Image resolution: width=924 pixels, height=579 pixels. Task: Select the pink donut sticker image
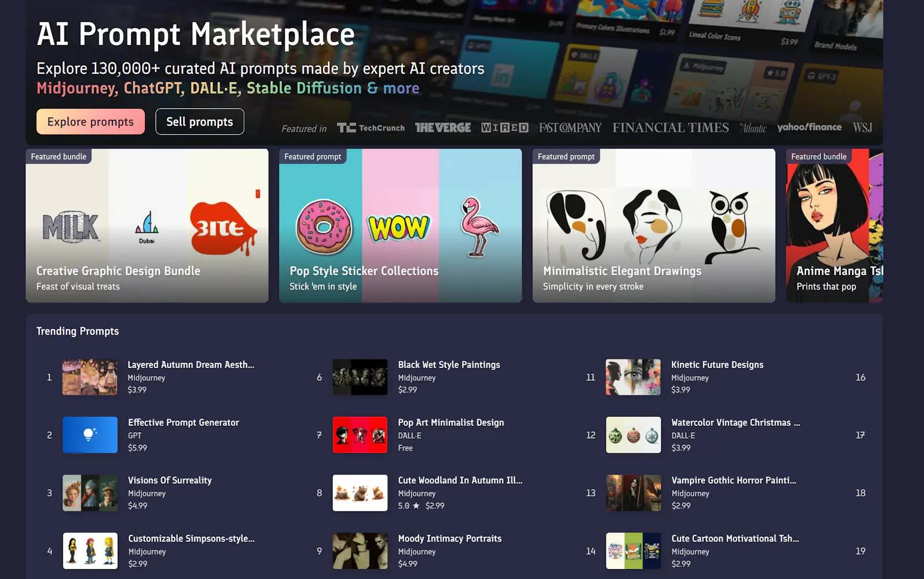(324, 227)
